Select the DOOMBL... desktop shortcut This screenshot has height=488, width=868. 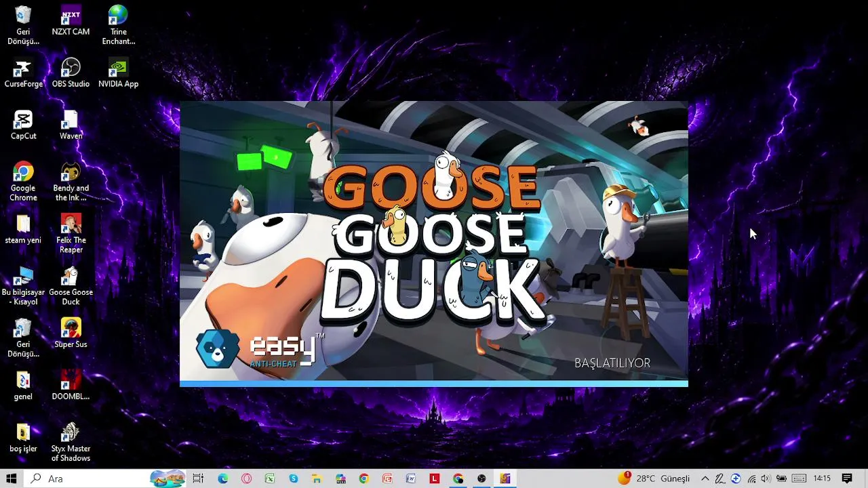coord(71,386)
